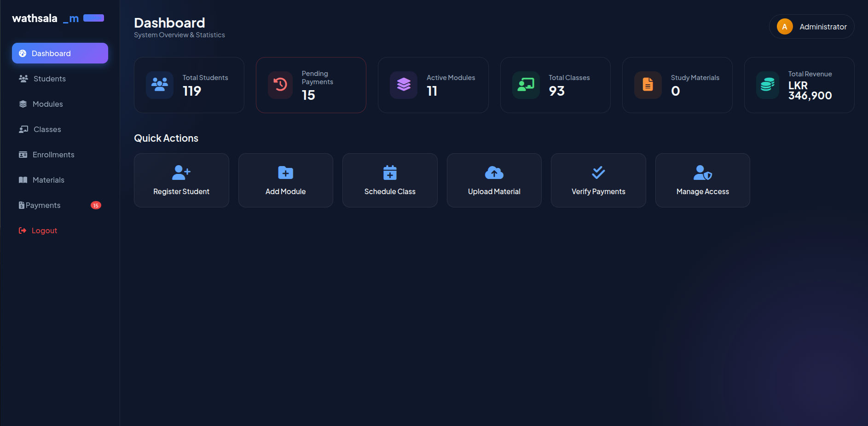Click the Upload Material cloud icon
Image resolution: width=868 pixels, height=426 pixels.
coord(494,173)
